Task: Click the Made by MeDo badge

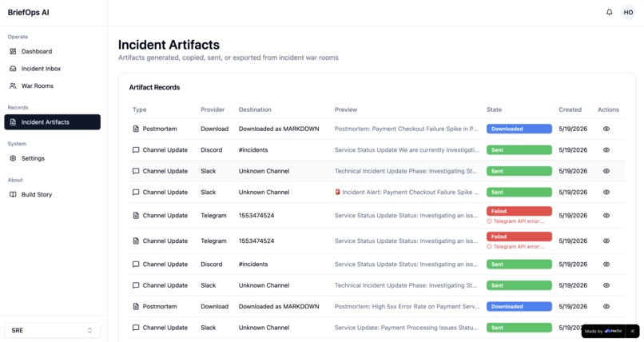Action: tap(603, 331)
